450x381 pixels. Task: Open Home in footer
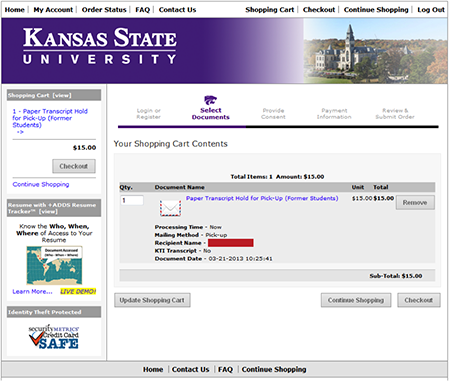[153, 369]
